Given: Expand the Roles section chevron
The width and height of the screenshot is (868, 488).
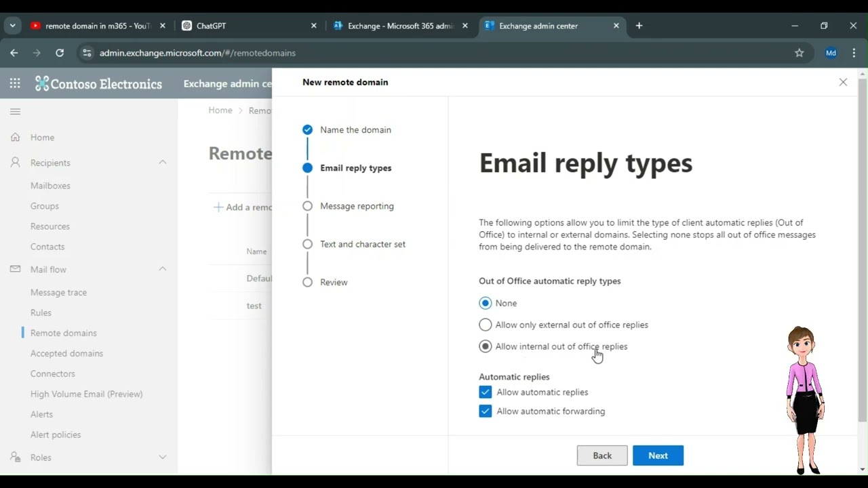Looking at the screenshot, I should [163, 457].
